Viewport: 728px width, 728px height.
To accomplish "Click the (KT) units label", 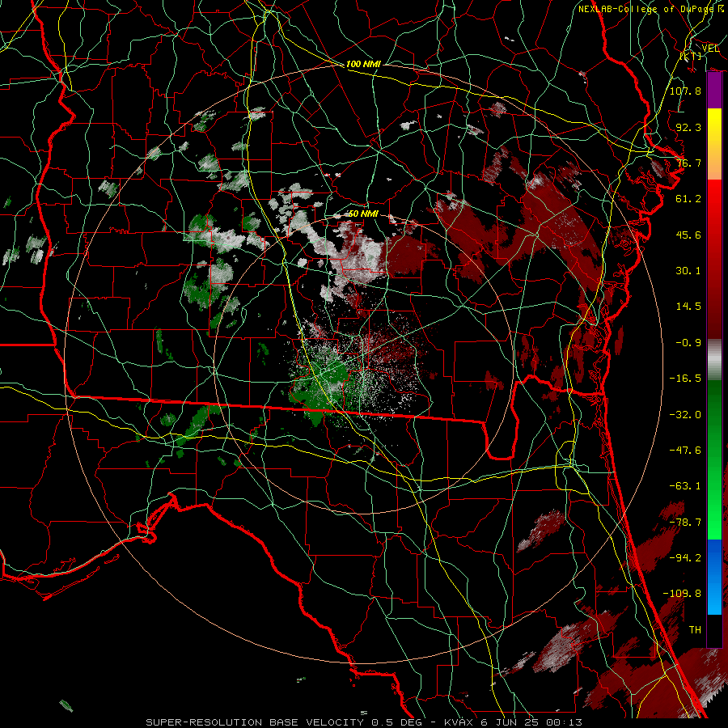I will 691,56.
